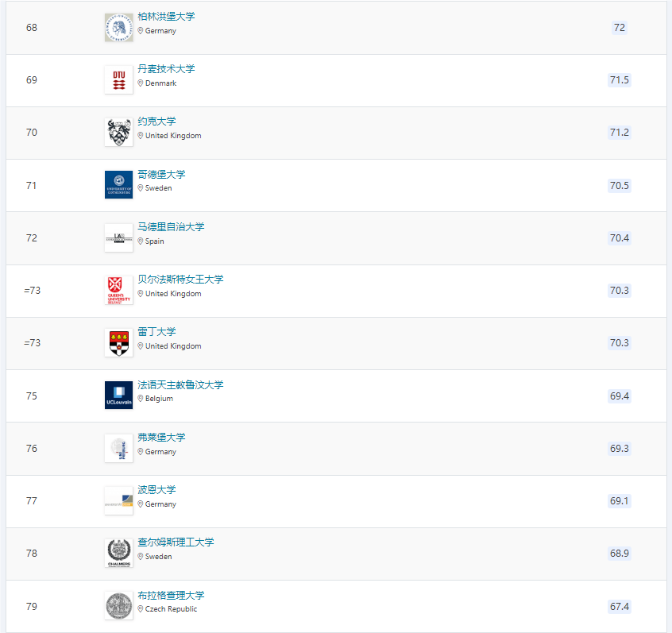Image resolution: width=672 pixels, height=633 pixels.
Task: Open the 丹麦技术大学 university link
Action: coord(166,69)
